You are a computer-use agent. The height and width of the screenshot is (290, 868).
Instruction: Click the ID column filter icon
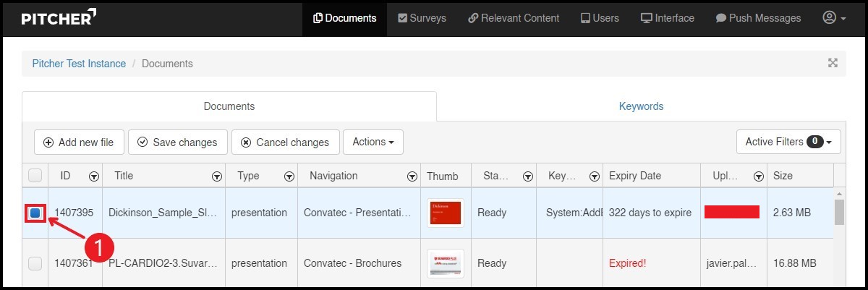(93, 176)
